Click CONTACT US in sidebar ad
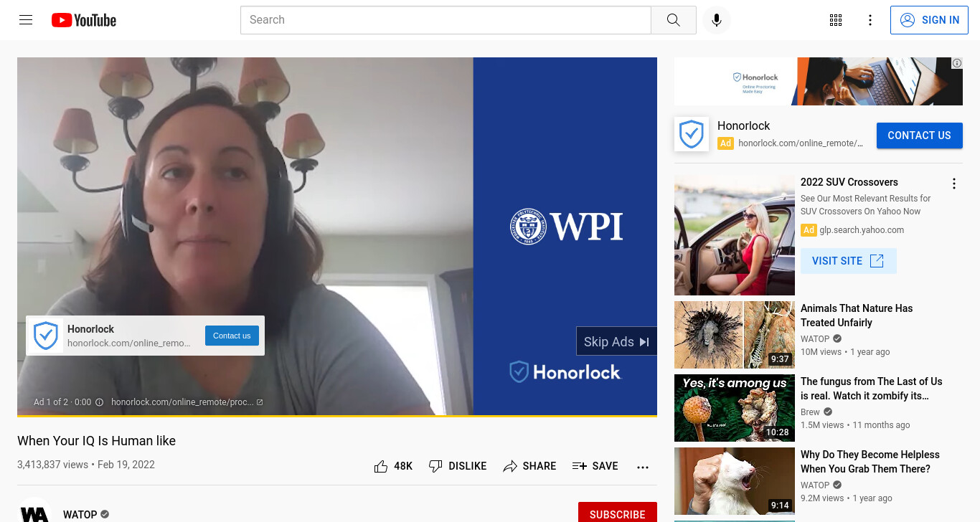This screenshot has width=980, height=522. [x=919, y=136]
